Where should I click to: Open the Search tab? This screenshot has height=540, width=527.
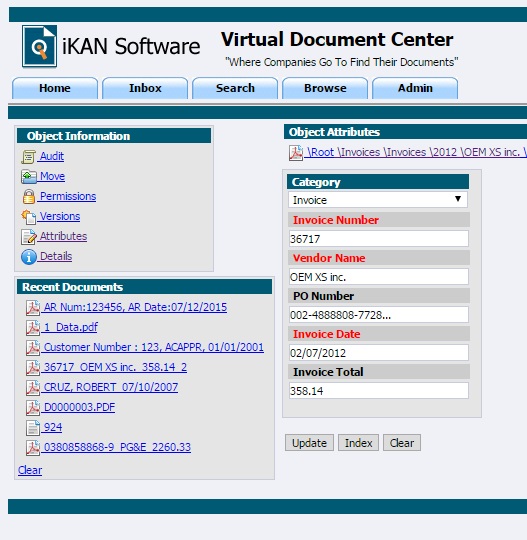tap(235, 88)
